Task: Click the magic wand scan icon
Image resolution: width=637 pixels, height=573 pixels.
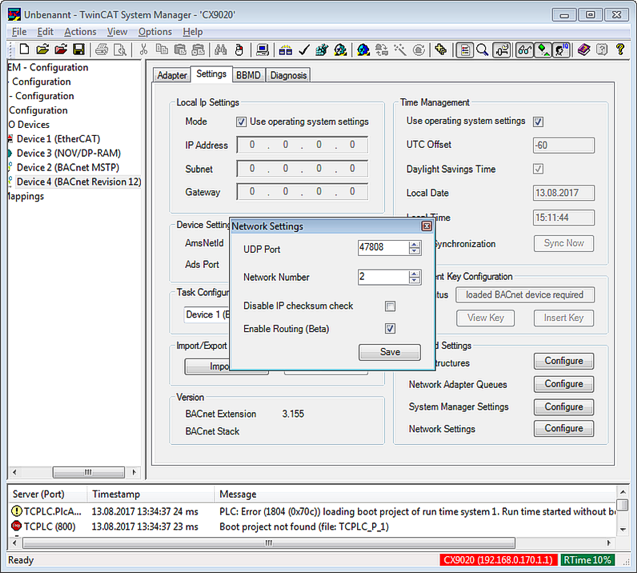Action: 400,50
